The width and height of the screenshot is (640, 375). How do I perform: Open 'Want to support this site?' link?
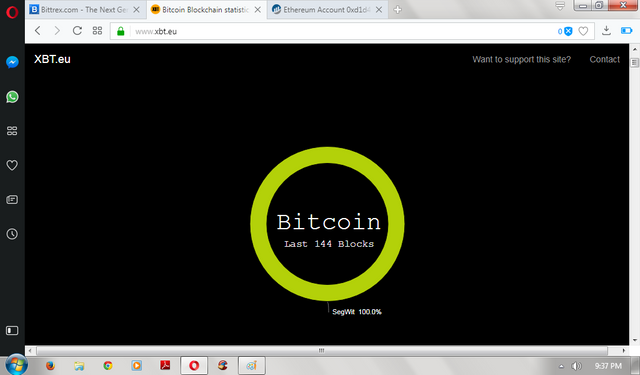click(x=521, y=60)
